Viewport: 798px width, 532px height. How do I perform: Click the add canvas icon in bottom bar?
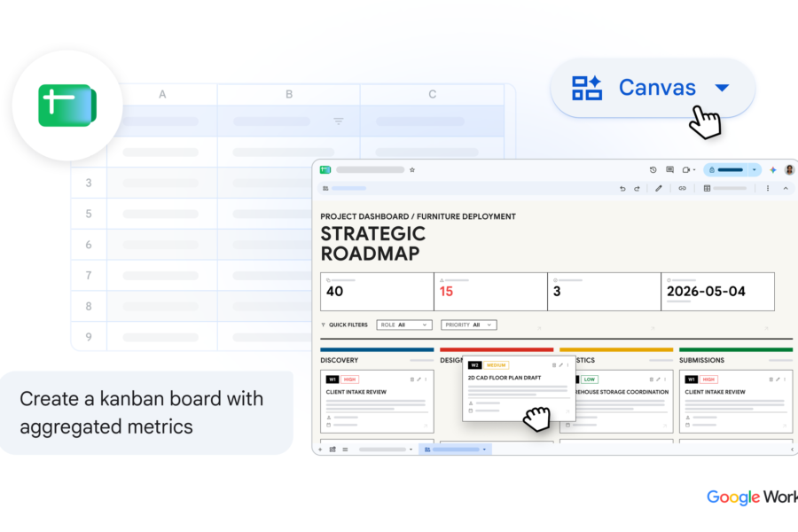click(x=332, y=450)
